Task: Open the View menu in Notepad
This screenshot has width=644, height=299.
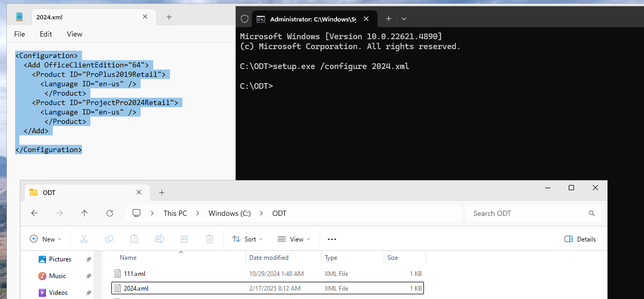Action: [75, 34]
